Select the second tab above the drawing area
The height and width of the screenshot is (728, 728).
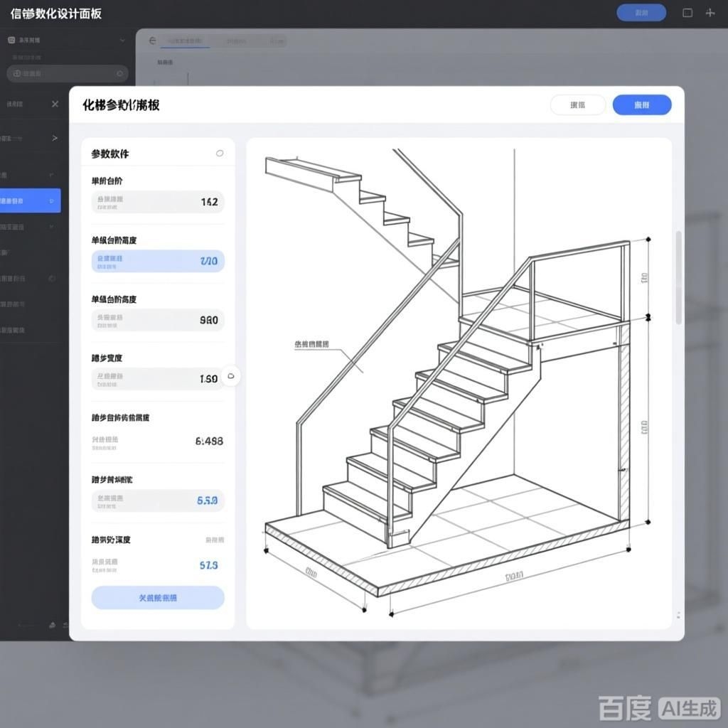click(x=237, y=41)
